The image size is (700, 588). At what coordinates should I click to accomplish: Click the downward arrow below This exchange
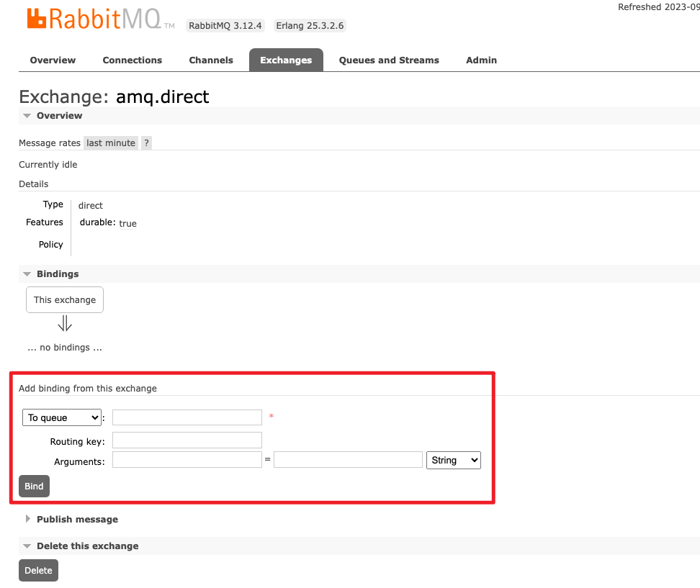coord(64,323)
